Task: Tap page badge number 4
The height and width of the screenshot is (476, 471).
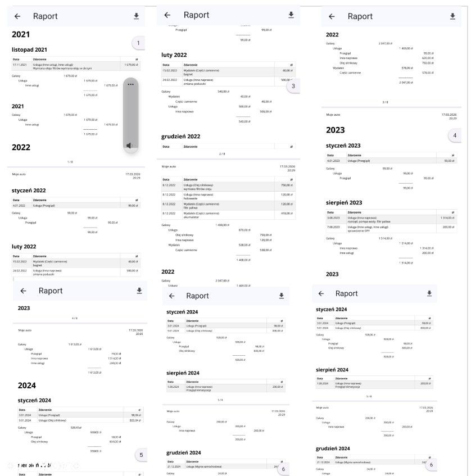Action: pos(455,135)
